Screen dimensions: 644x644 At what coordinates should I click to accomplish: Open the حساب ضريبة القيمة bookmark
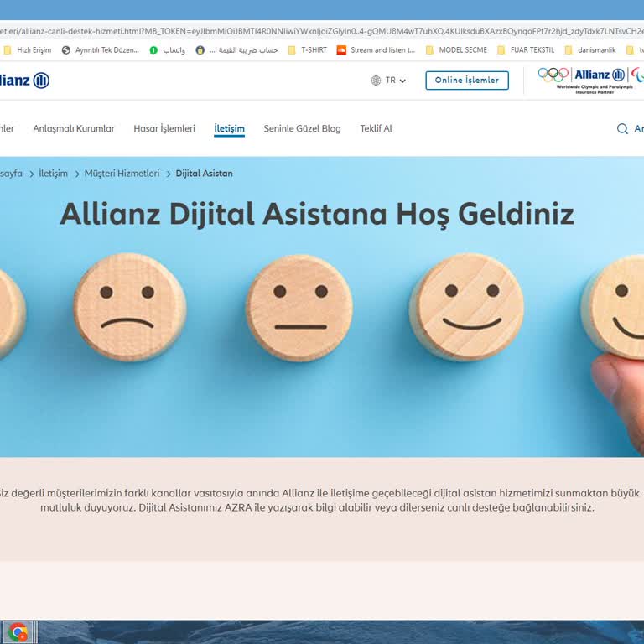coord(236,50)
